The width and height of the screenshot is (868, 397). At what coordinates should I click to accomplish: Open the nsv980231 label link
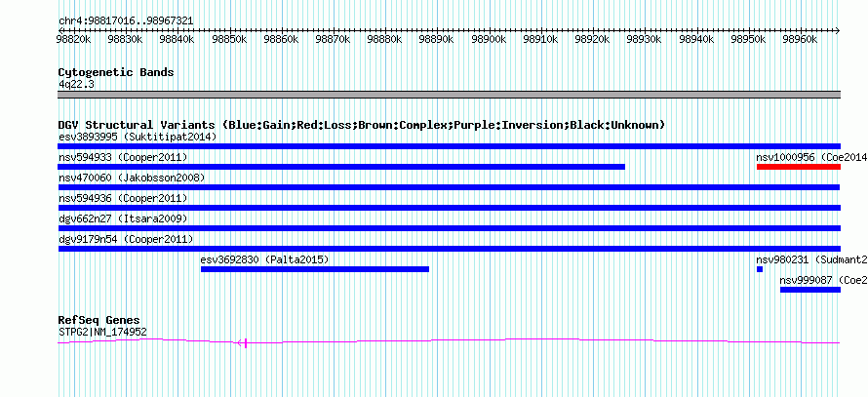[x=811, y=259]
